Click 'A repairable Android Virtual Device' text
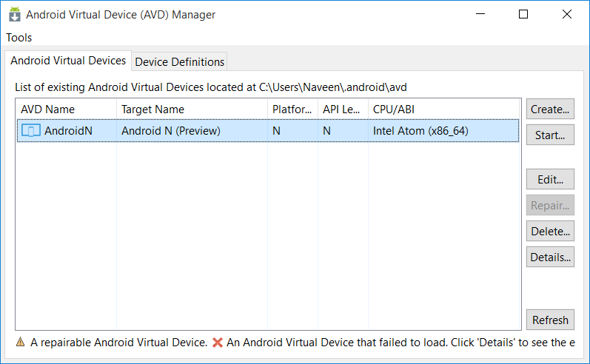Viewport: 590px width, 364px height. click(x=118, y=343)
